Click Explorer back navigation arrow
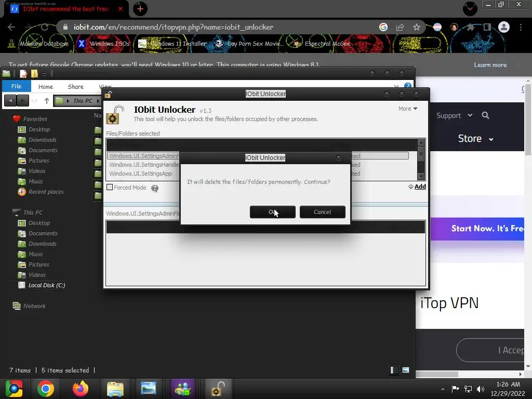The image size is (532, 399). point(10,100)
